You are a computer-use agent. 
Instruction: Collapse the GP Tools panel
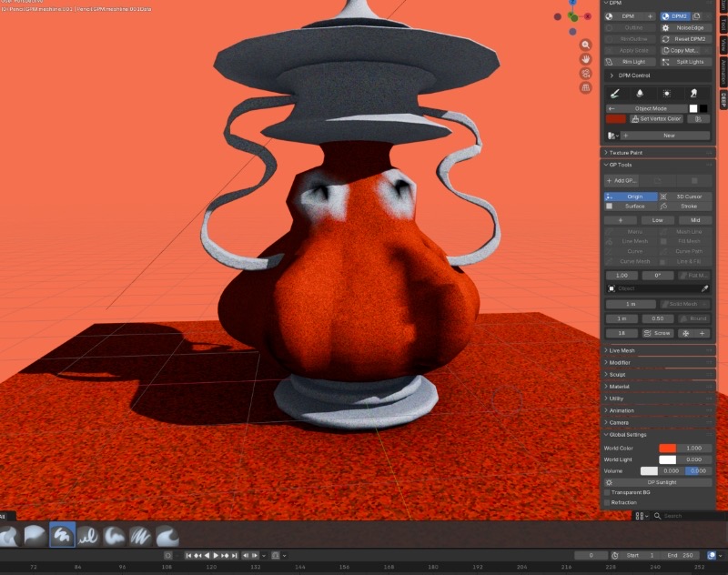pos(657,165)
